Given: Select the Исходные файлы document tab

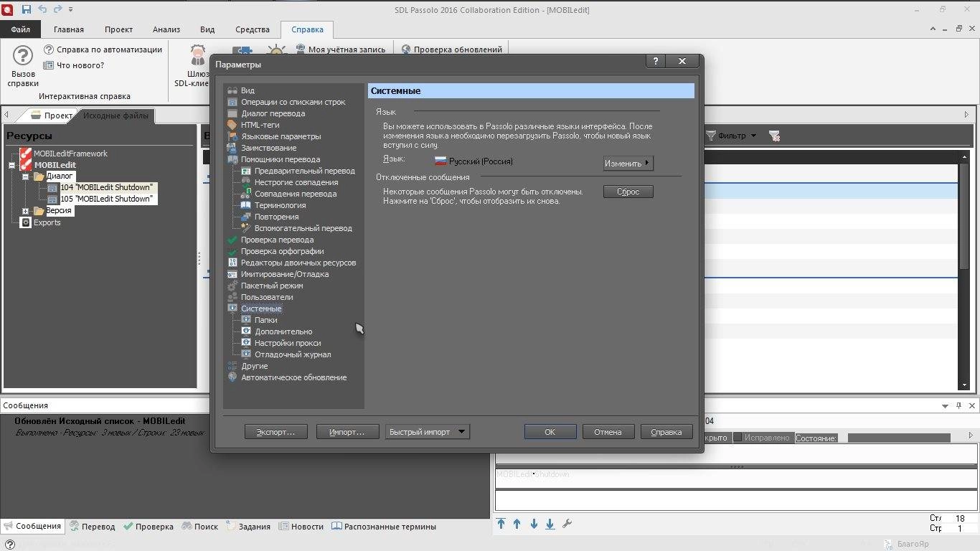Looking at the screenshot, I should [x=116, y=116].
